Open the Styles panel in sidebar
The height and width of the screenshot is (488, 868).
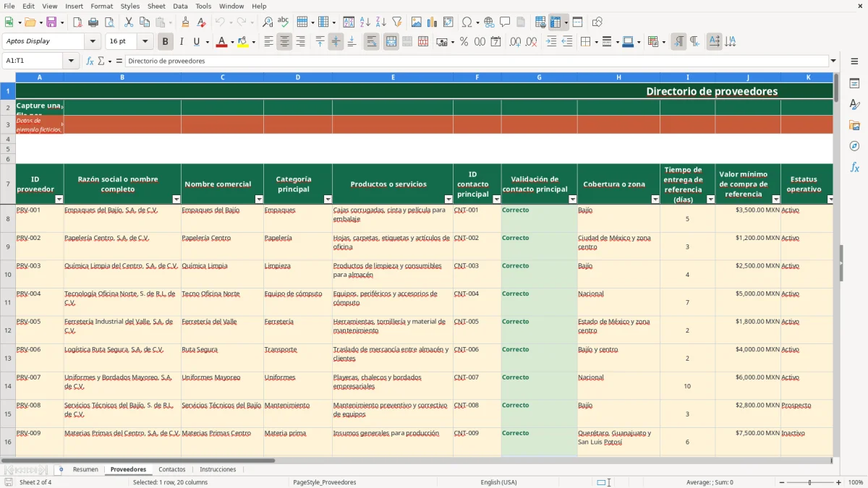854,104
